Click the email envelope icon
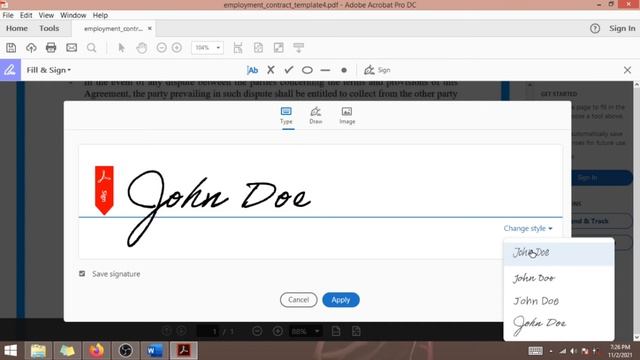 pos(71,48)
